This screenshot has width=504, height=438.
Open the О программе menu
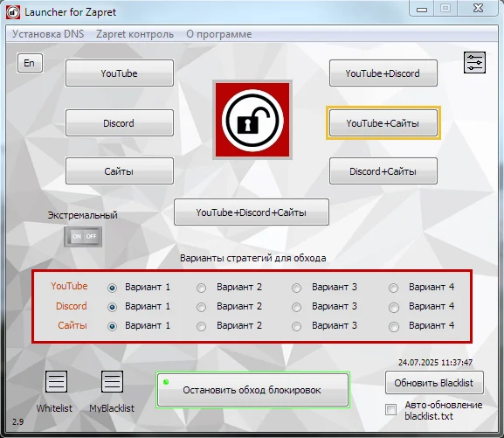[x=219, y=34]
